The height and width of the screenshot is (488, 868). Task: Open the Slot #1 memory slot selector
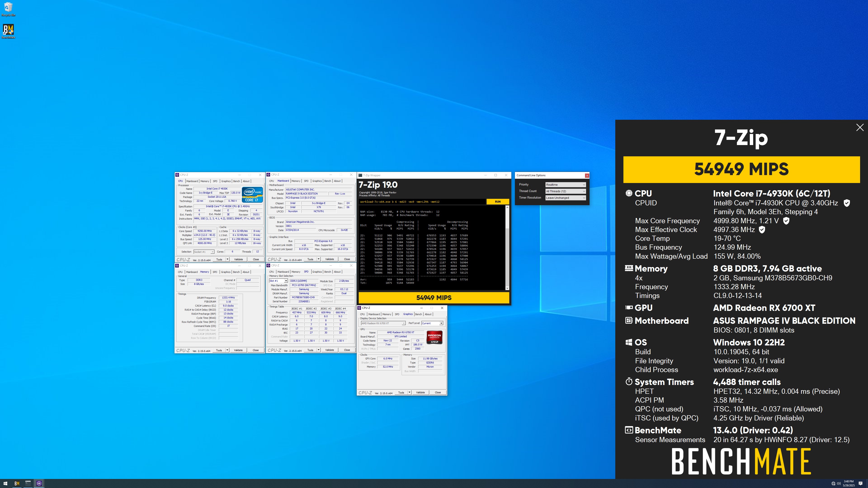[278, 281]
